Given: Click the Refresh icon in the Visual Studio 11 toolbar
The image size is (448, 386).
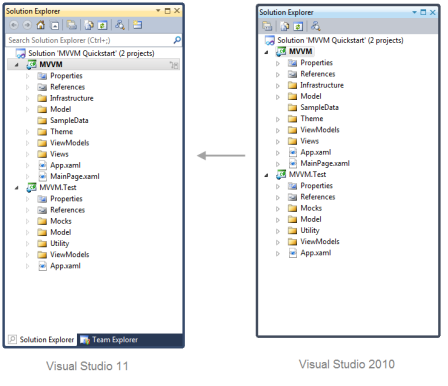Looking at the screenshot, I should point(102,25).
